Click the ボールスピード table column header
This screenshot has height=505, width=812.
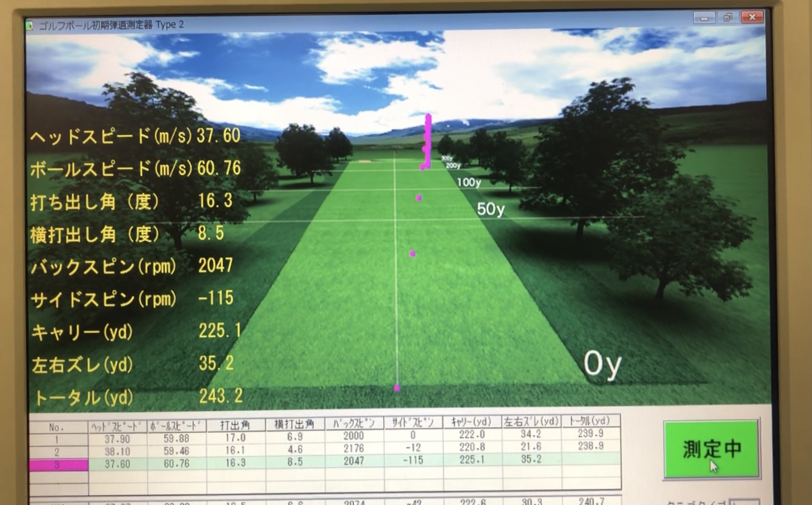coord(177,426)
